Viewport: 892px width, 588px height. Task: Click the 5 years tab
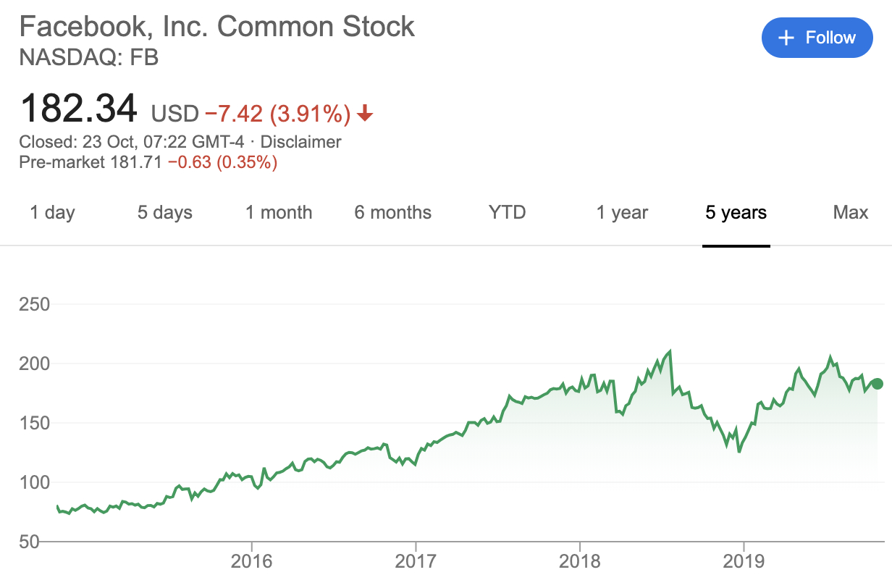point(736,212)
